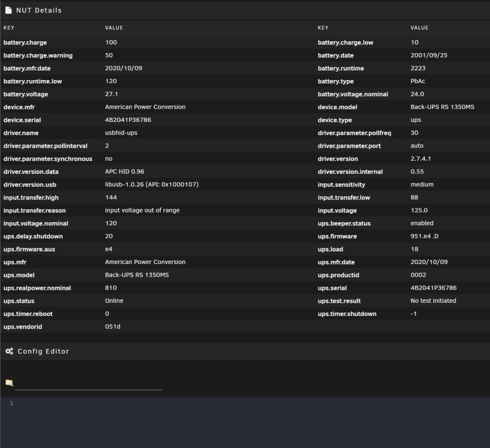Select the ups.test.result No test initiated value
The image size is (490, 448).
(x=433, y=300)
